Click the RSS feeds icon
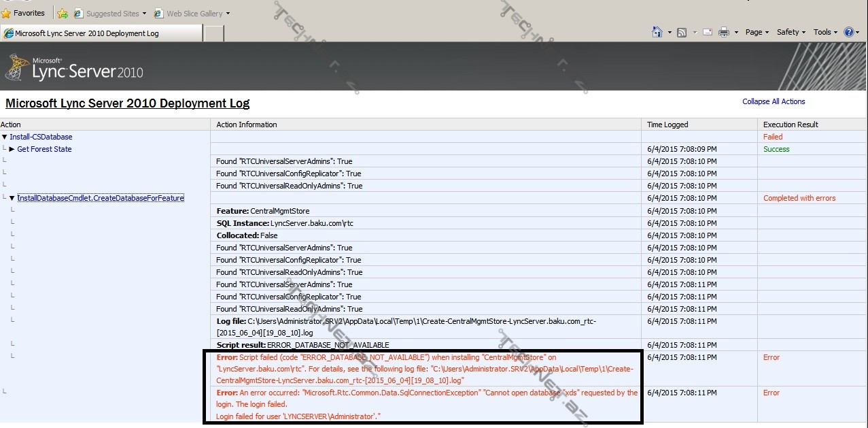The image size is (868, 428). [x=681, y=32]
